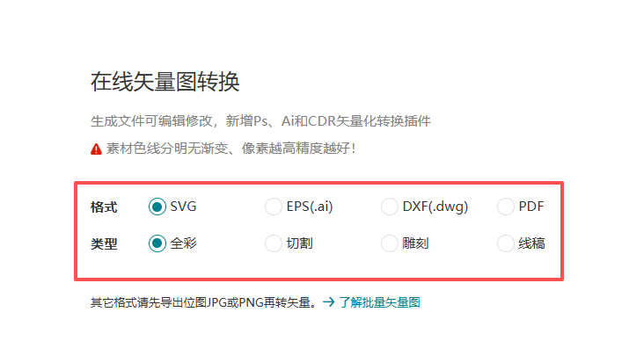Click the 雕刻 option text label
The image size is (644, 363).
(415, 243)
